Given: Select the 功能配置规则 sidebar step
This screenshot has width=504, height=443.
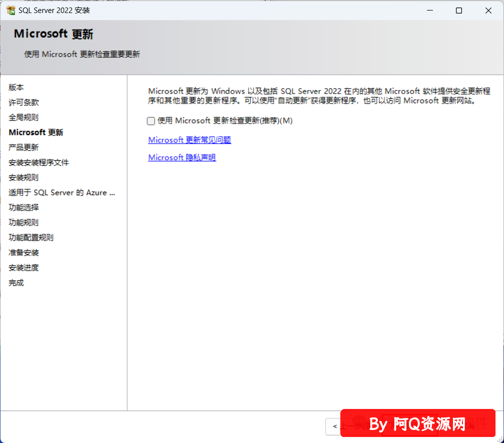Looking at the screenshot, I should coord(31,238).
